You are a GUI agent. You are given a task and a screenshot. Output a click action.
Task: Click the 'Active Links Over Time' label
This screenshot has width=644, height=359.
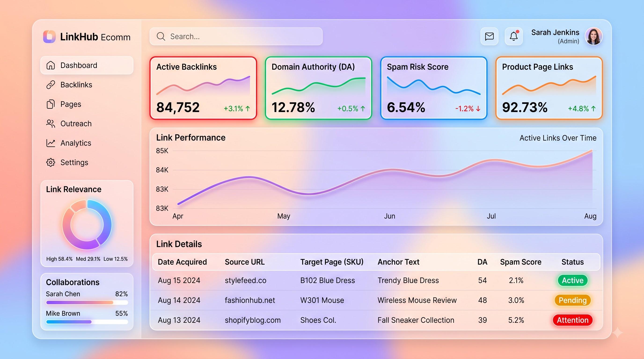click(x=558, y=138)
